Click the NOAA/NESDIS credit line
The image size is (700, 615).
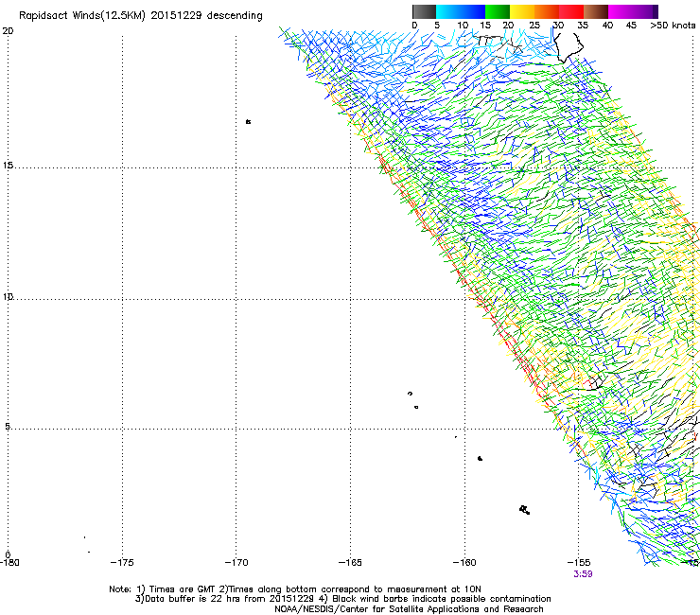(x=409, y=609)
